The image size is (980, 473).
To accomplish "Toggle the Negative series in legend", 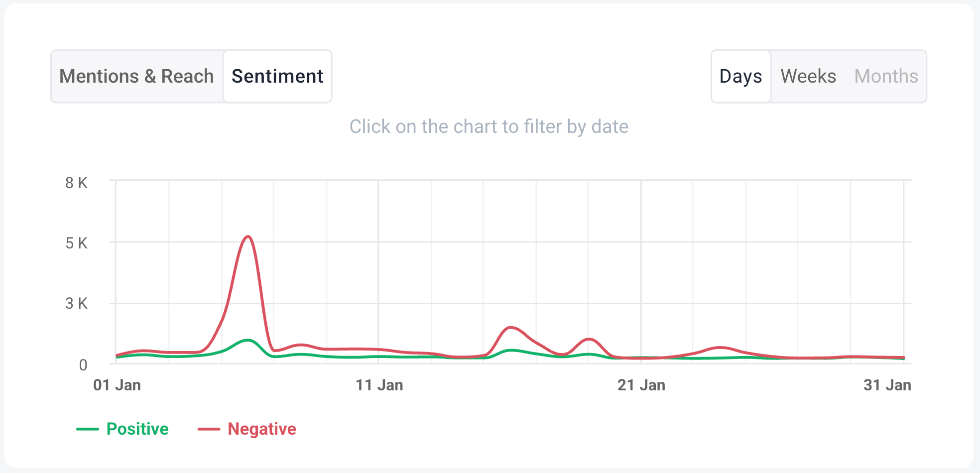I will 262,429.
